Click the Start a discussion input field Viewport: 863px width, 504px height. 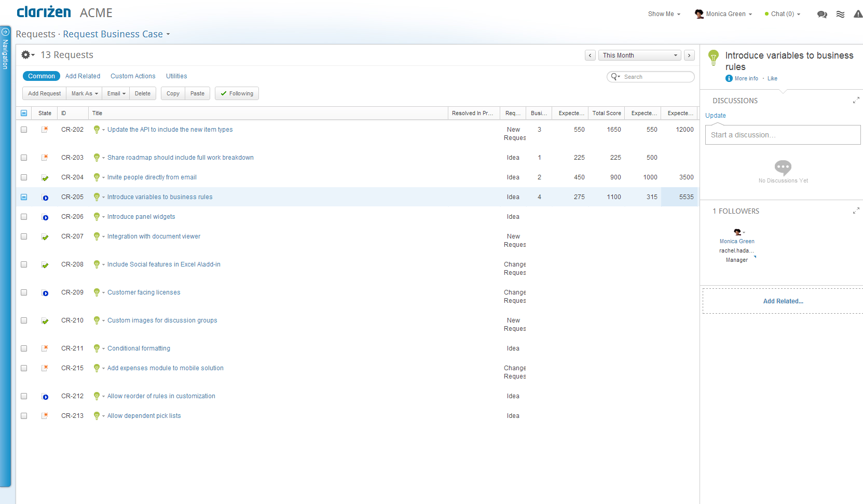point(783,135)
